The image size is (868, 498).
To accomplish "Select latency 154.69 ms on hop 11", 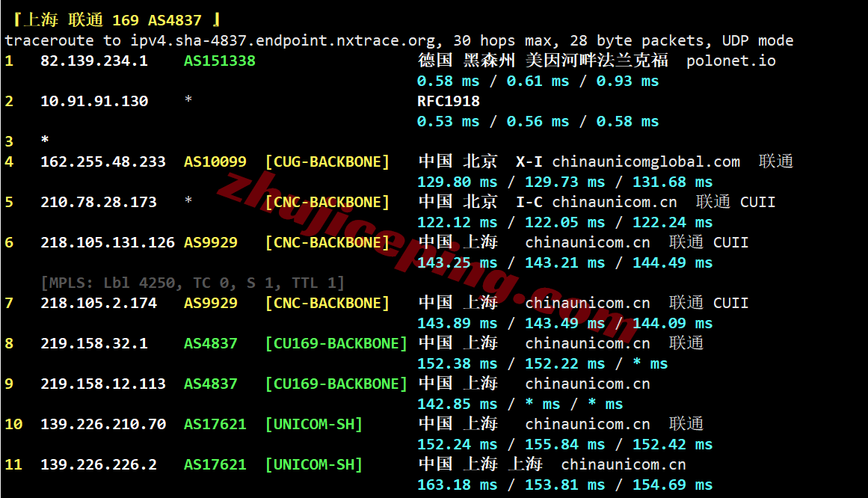I will (x=673, y=485).
